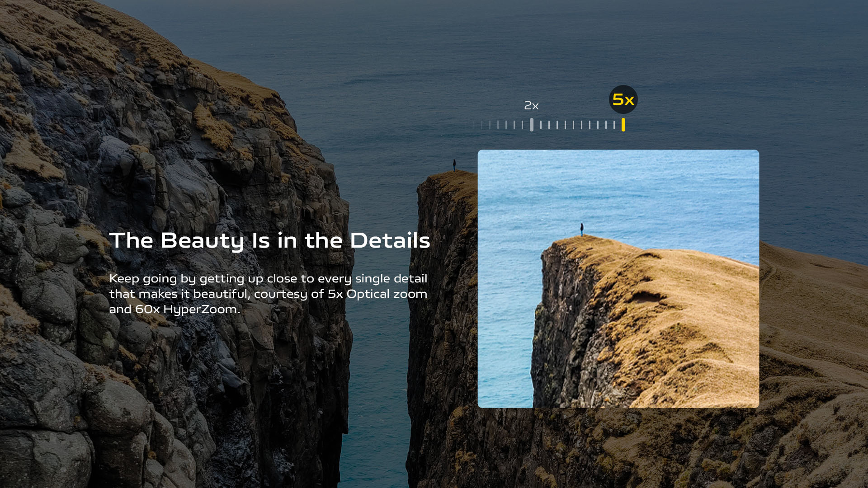Select the 2x zoom label
The height and width of the screenshot is (488, 868).
531,106
